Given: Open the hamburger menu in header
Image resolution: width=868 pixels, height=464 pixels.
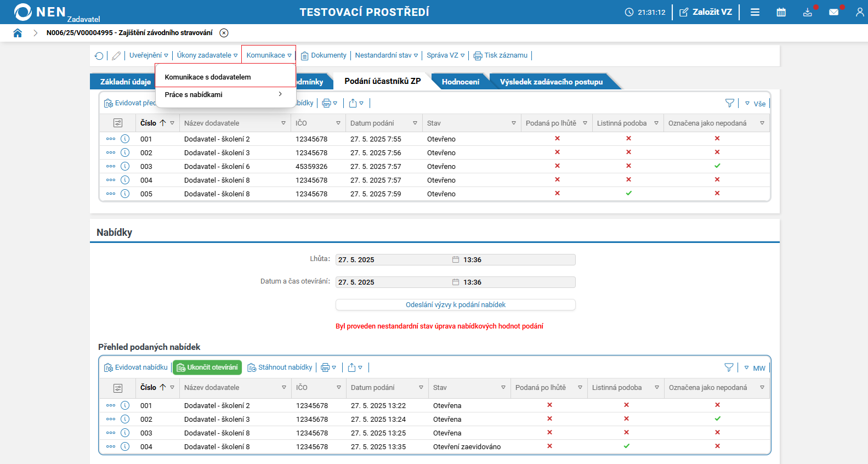Looking at the screenshot, I should (755, 12).
